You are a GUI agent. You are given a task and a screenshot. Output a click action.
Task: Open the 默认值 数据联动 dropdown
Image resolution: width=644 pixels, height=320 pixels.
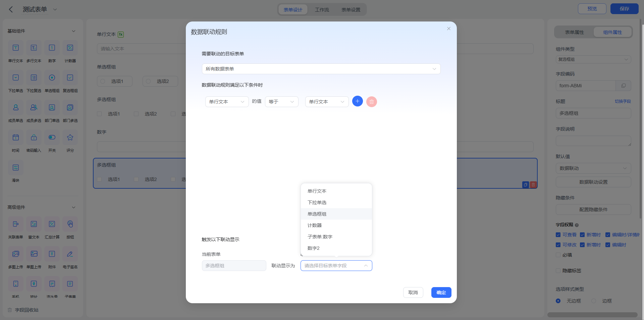593,168
